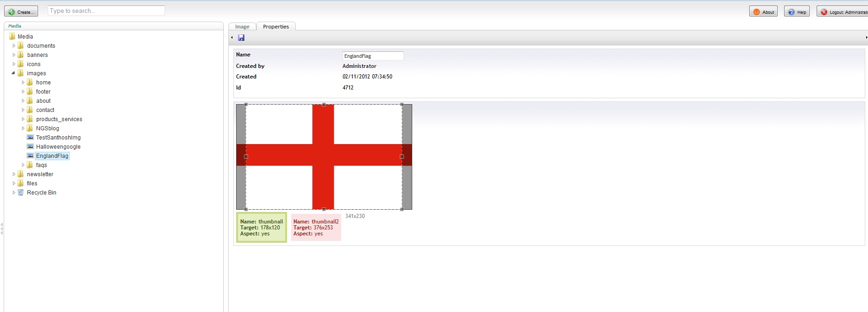Screen dimensions: 868x312
Task: Click the icons folder icon
Action: [x=21, y=64]
